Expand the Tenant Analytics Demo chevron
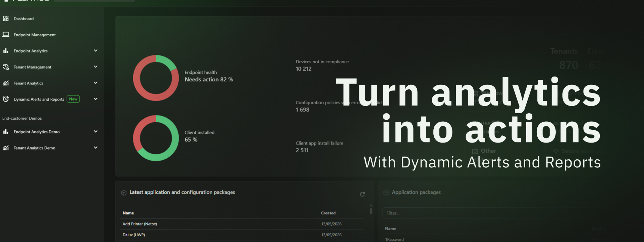The image size is (644, 242). point(96,148)
